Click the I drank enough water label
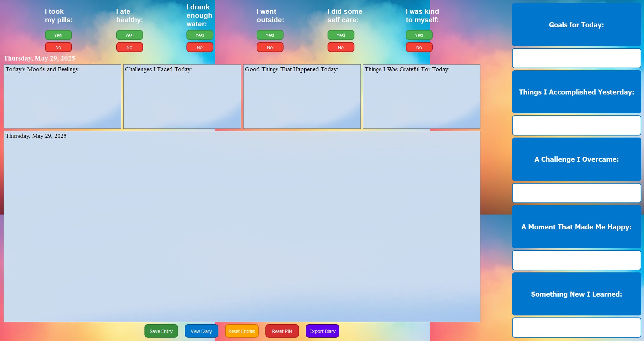 pyautogui.click(x=199, y=15)
